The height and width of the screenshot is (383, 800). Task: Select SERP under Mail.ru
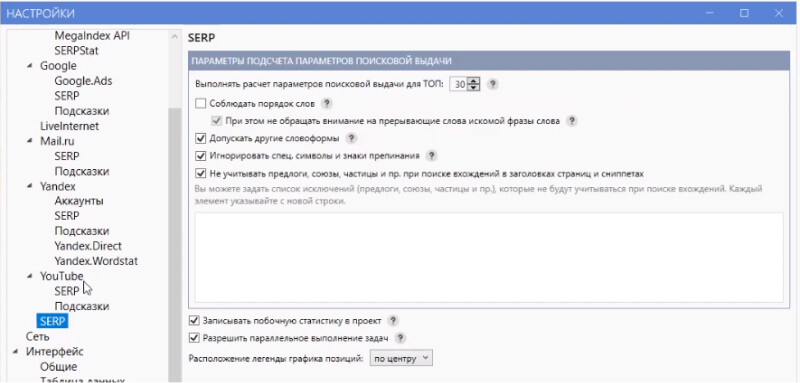point(67,156)
